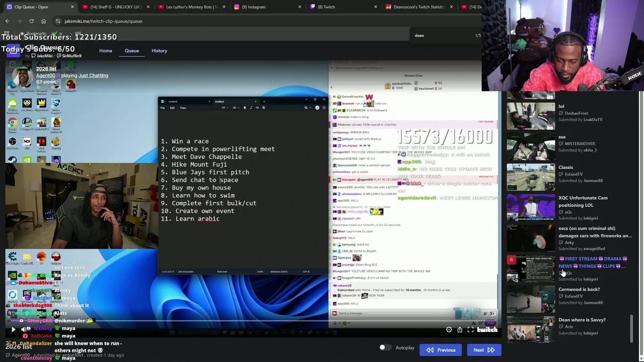The image size is (644, 362).
Task: Open the 'Classic' clip thumbnail
Action: 530,177
